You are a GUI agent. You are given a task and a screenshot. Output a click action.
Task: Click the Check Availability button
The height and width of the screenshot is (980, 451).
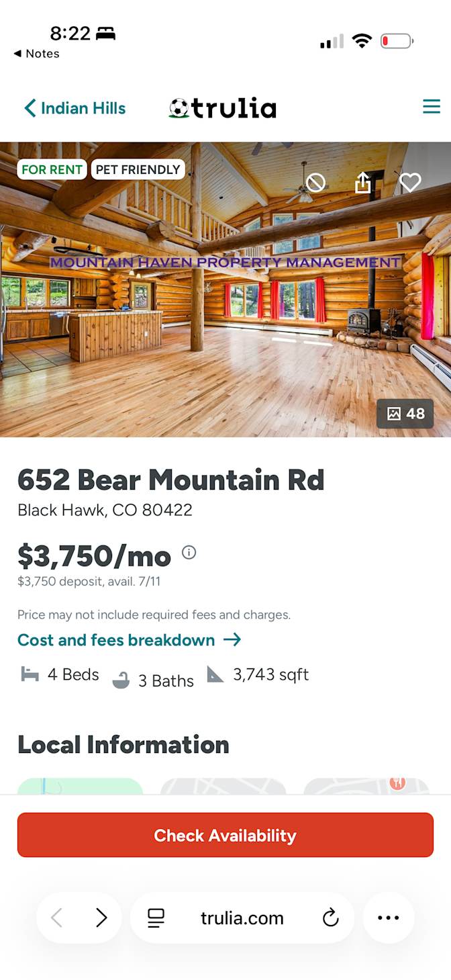[225, 835]
